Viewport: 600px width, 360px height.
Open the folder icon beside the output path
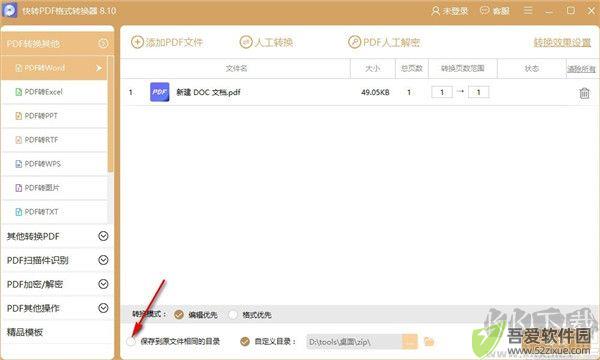click(x=429, y=341)
